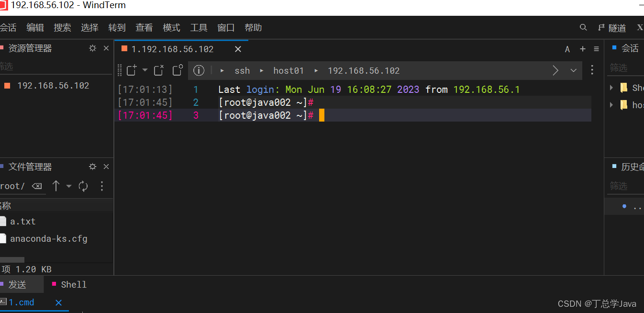The height and width of the screenshot is (313, 644).
Task: Open the terminal toolbar three-dot menu
Action: pos(592,70)
